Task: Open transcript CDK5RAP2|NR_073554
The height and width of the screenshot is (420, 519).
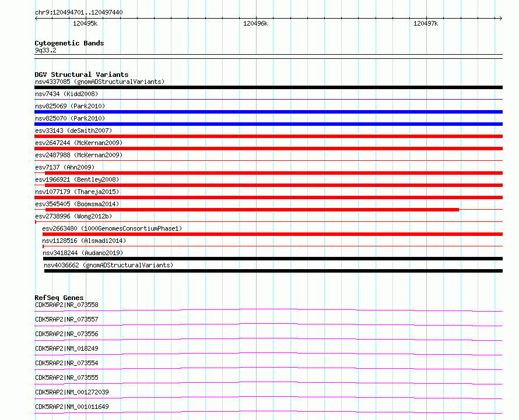Action: tap(66, 363)
